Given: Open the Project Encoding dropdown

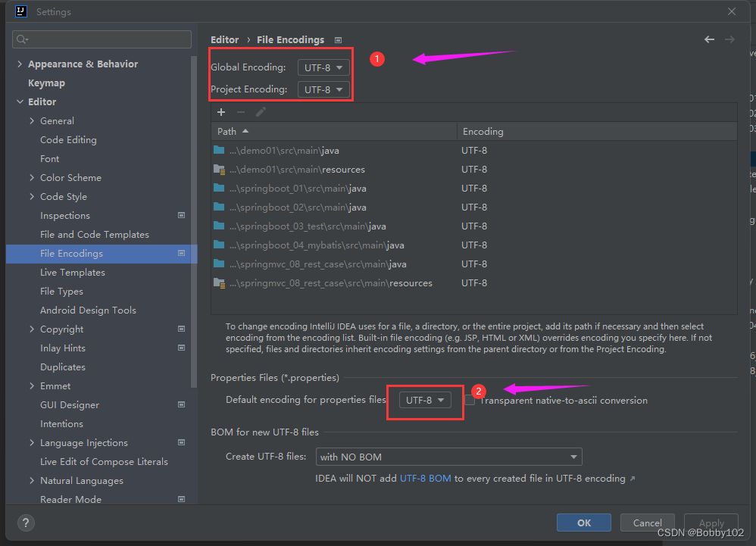Looking at the screenshot, I should (323, 89).
